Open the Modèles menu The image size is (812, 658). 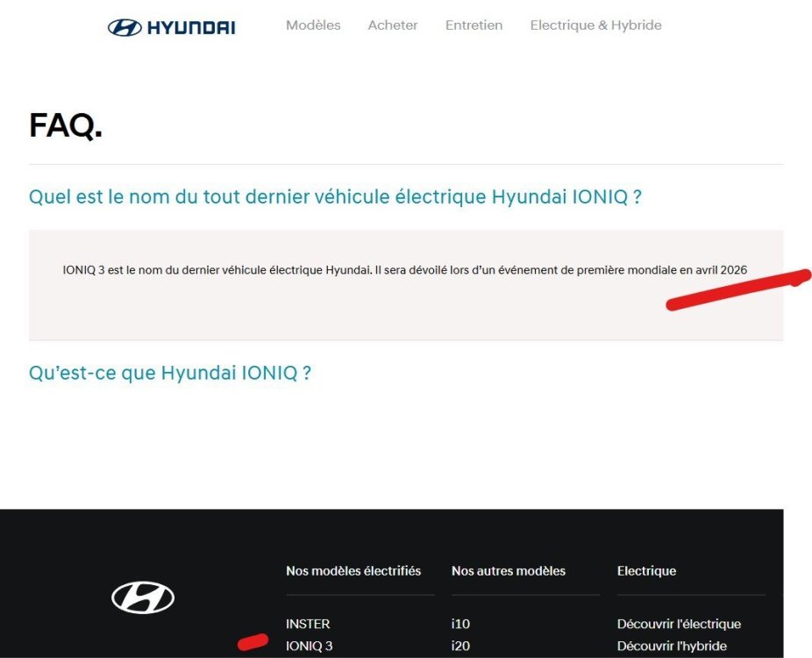click(313, 25)
